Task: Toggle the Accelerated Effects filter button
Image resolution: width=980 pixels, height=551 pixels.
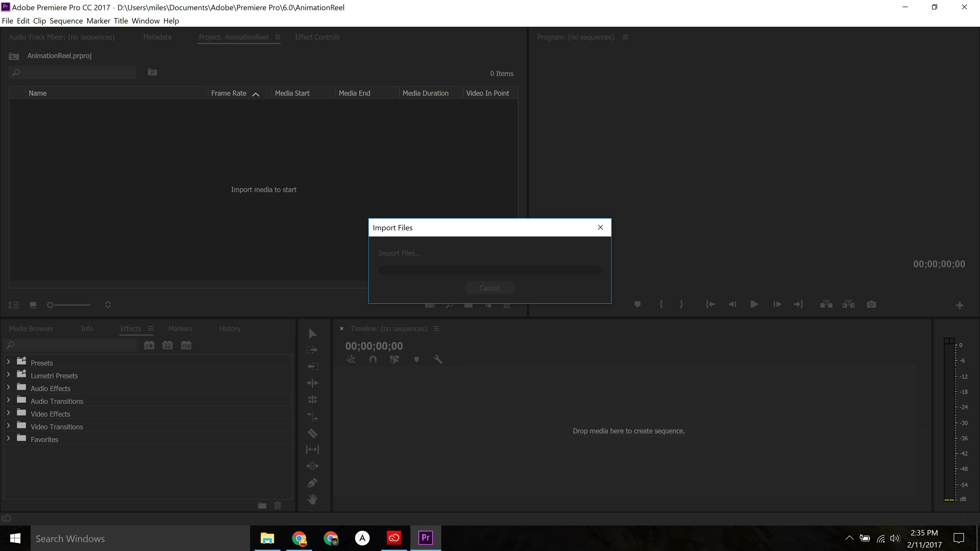Action: (149, 345)
